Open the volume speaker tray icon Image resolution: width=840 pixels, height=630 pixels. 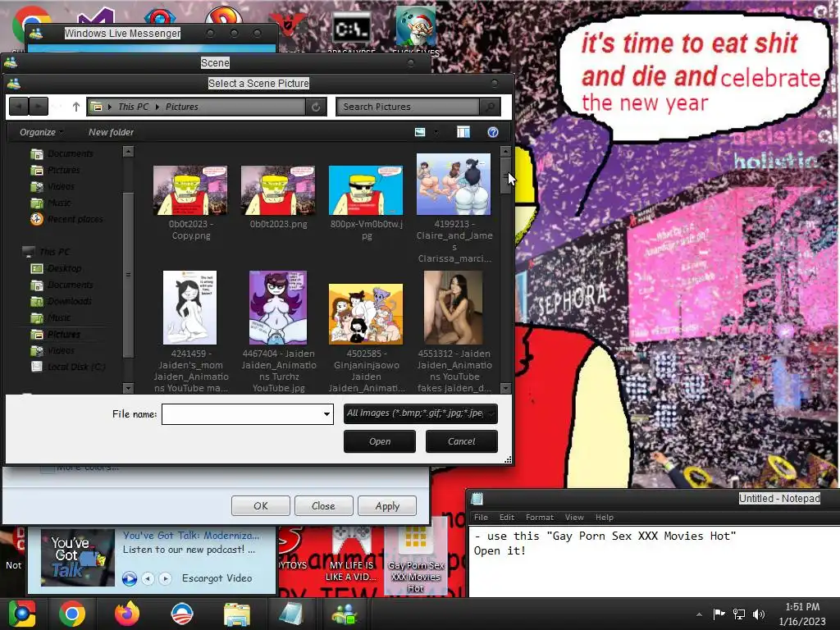(x=759, y=614)
